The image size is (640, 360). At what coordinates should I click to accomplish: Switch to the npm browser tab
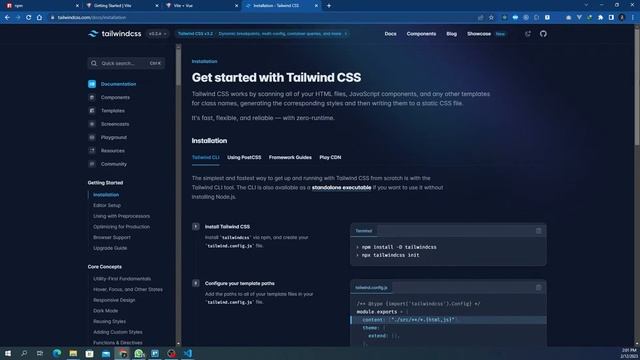pyautogui.click(x=42, y=6)
